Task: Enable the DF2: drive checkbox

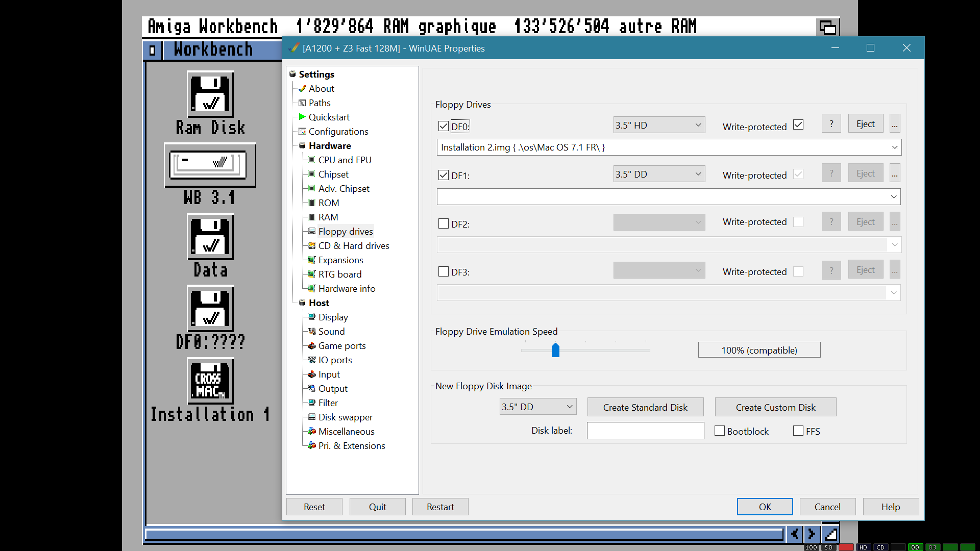Action: tap(444, 223)
